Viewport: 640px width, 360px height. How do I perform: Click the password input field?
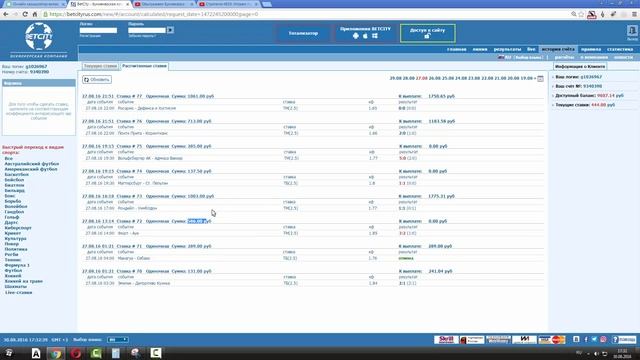pyautogui.click(x=147, y=30)
